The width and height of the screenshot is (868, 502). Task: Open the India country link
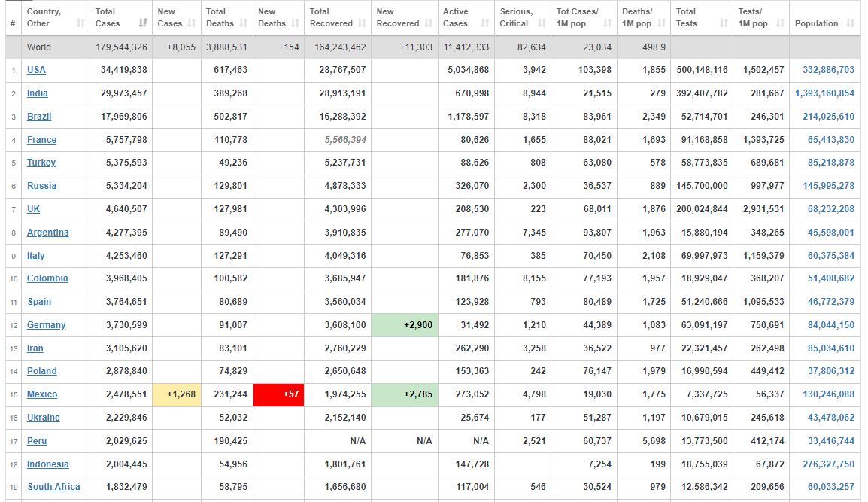(37, 93)
